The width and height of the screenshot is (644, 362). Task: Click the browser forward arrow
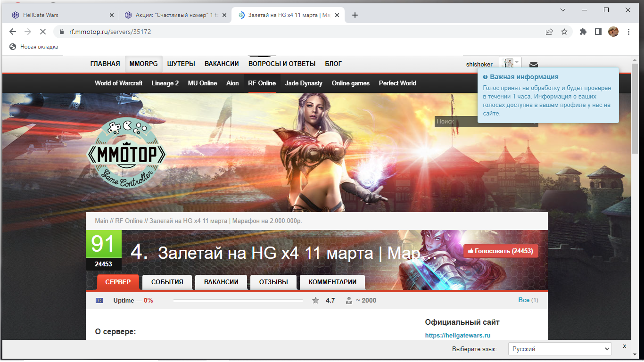28,32
